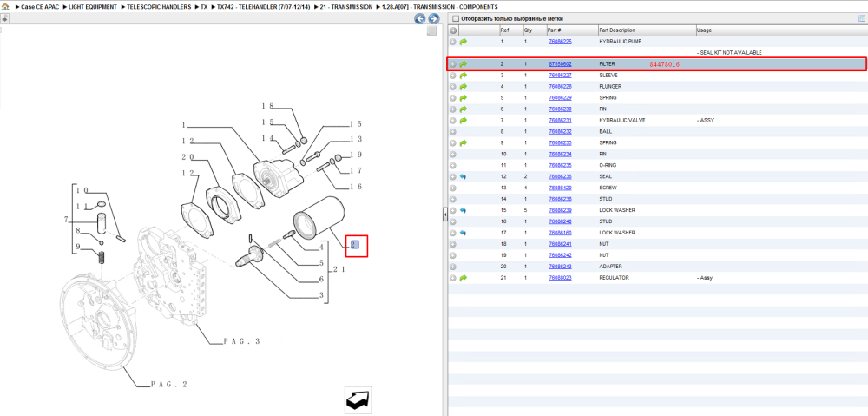The height and width of the screenshot is (416, 868).
Task: Click PAG. 3 label in diagram
Action: tap(242, 342)
